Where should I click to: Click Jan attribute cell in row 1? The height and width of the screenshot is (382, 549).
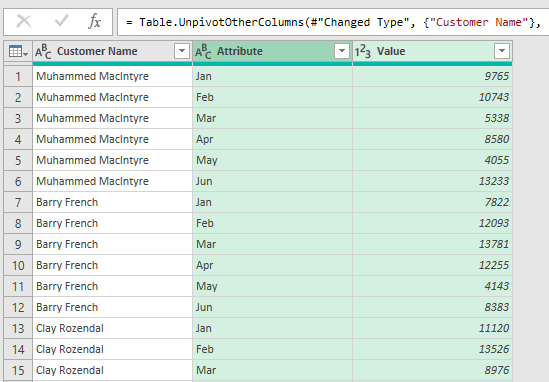coord(272,76)
